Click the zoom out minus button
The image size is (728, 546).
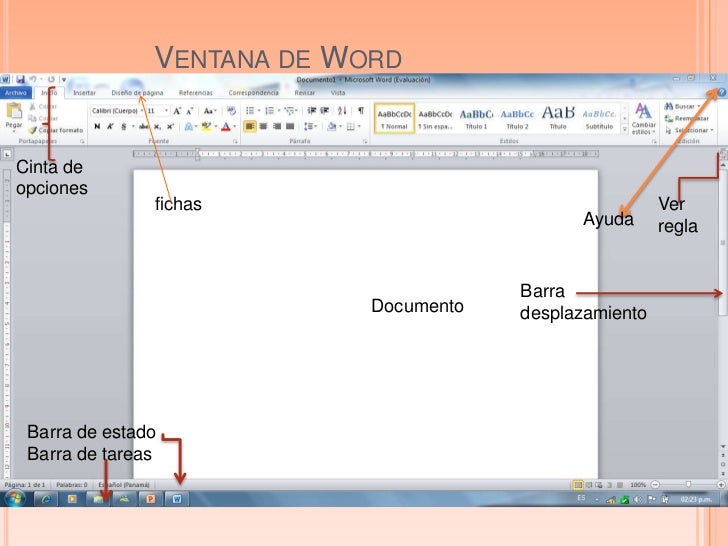click(x=655, y=485)
